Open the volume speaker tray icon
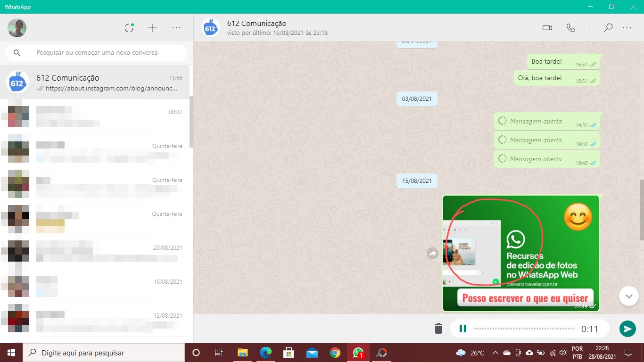 point(562,353)
